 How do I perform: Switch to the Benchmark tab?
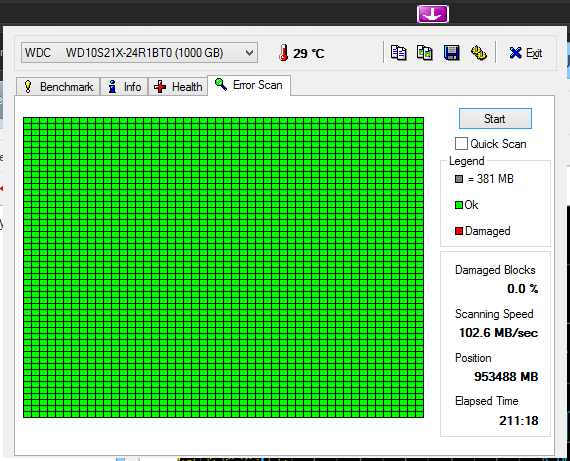58,87
